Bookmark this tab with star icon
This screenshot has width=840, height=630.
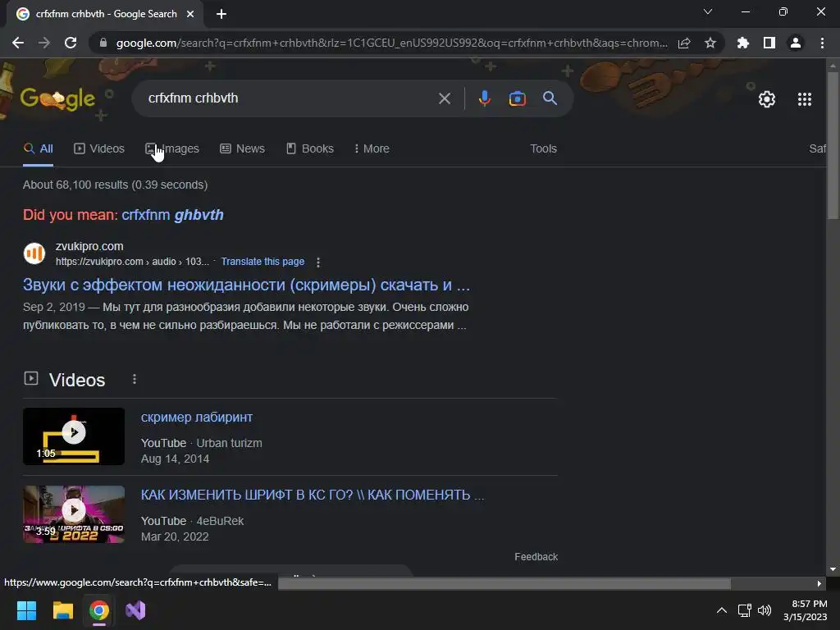[710, 43]
